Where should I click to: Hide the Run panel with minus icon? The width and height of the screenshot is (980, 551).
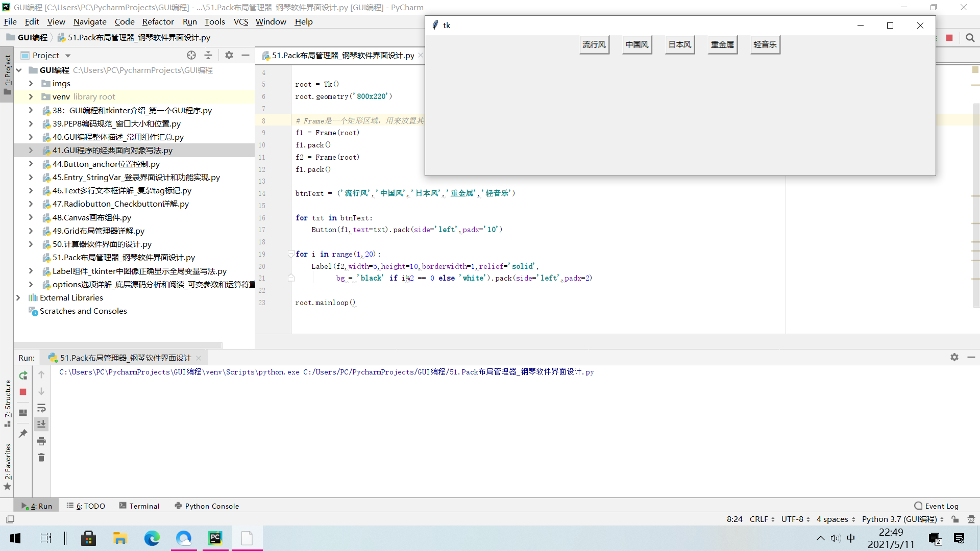[x=971, y=357]
